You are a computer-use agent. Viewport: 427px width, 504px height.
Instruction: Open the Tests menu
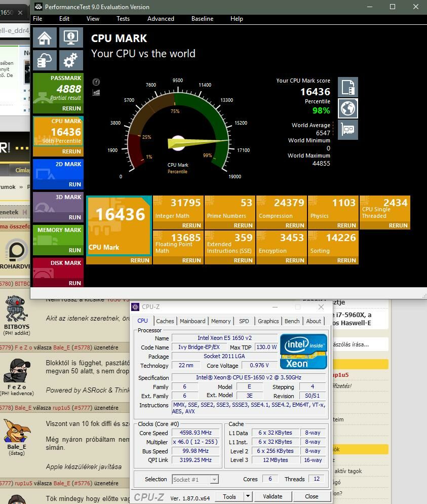click(x=123, y=19)
